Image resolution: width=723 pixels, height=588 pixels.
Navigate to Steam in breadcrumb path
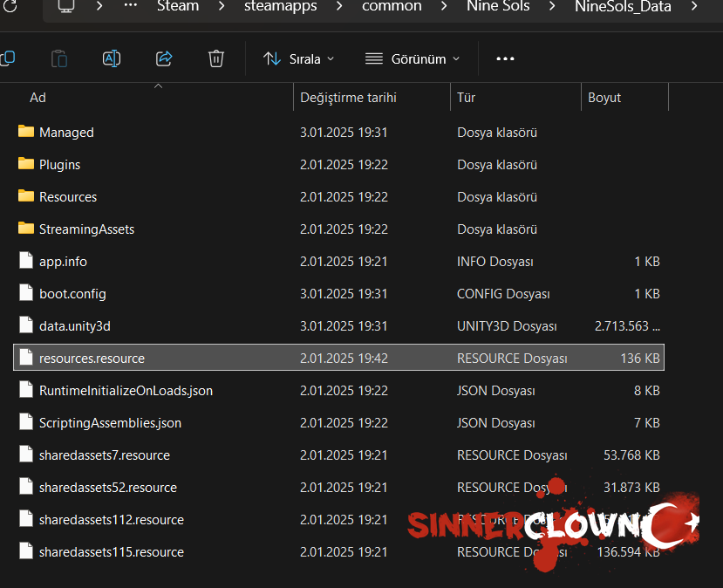[178, 6]
